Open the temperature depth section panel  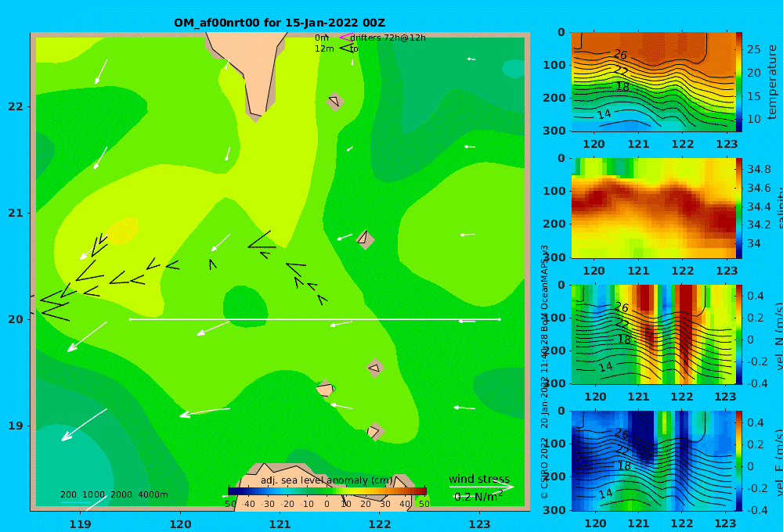(653, 82)
